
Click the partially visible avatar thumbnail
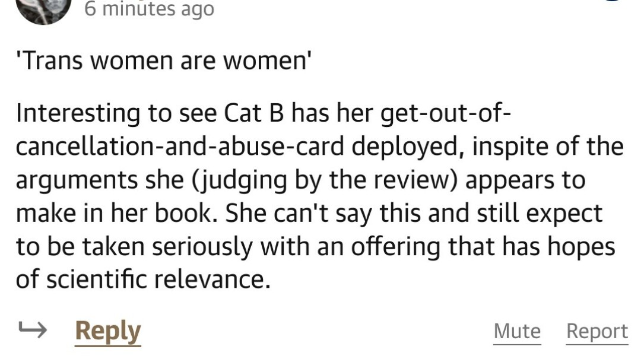[43, 9]
